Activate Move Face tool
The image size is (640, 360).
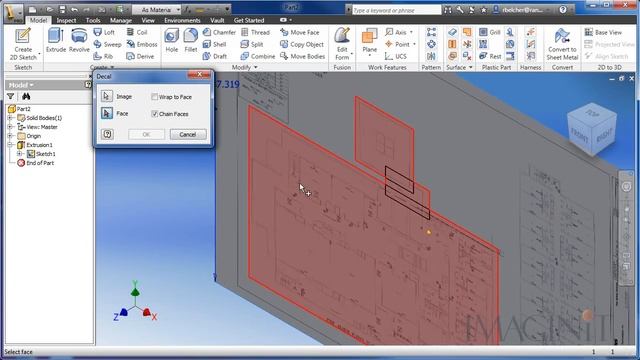[x=300, y=32]
